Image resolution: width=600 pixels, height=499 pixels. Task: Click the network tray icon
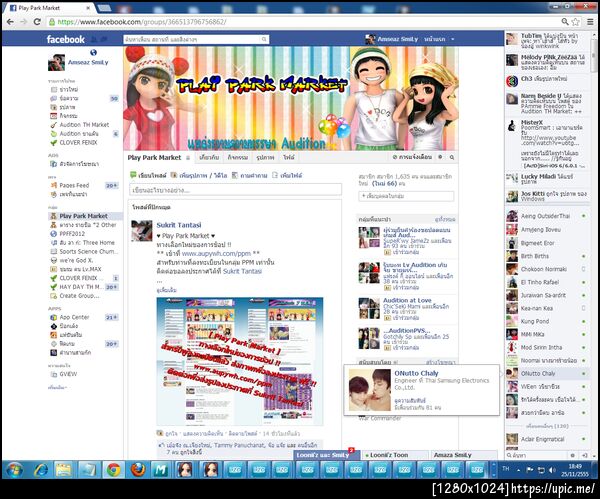pos(541,470)
